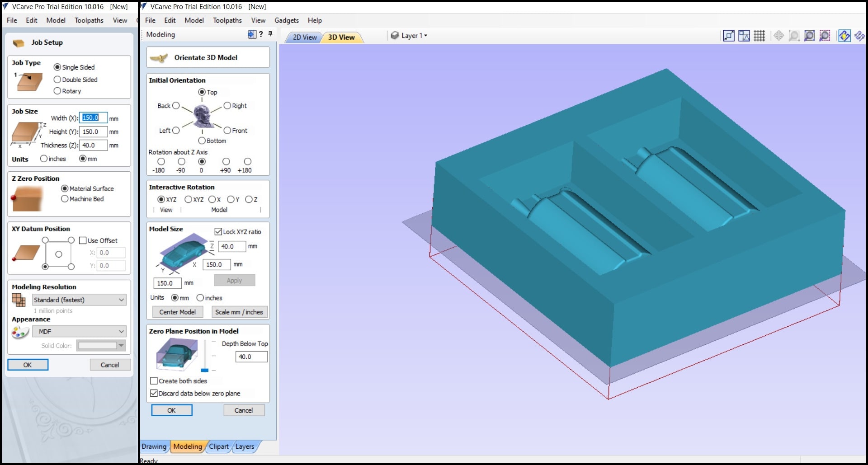Click the Zero Plane car preview image
The height and width of the screenshot is (465, 868).
[x=177, y=355]
